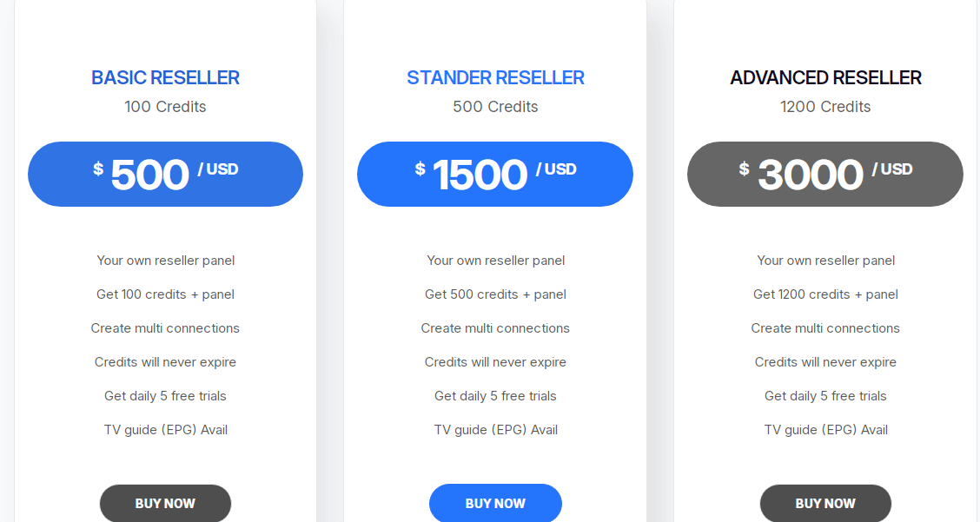Image resolution: width=980 pixels, height=522 pixels.
Task: Select 'TV guide (EPG) Avail' in Stander plan
Action: pyautogui.click(x=495, y=429)
